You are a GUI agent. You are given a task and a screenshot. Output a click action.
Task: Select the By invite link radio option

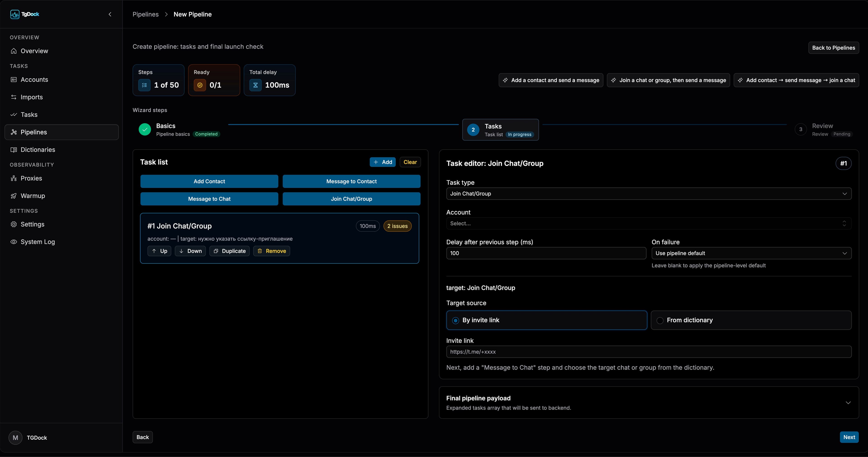547,320
